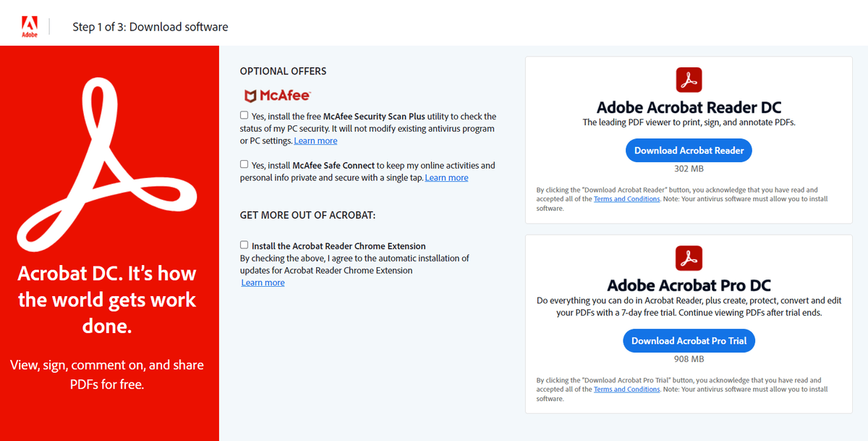The width and height of the screenshot is (868, 441).
Task: Select the McAfee shield logo
Action: pos(250,95)
